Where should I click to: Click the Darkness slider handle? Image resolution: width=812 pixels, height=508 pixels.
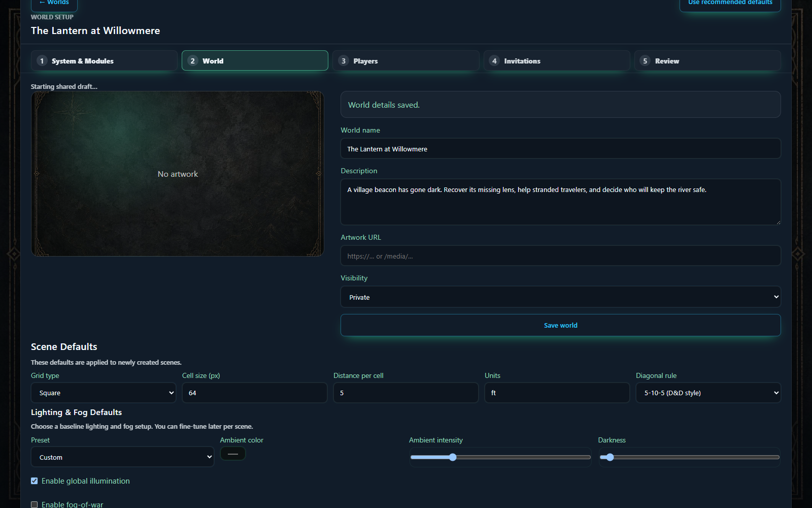(x=610, y=457)
